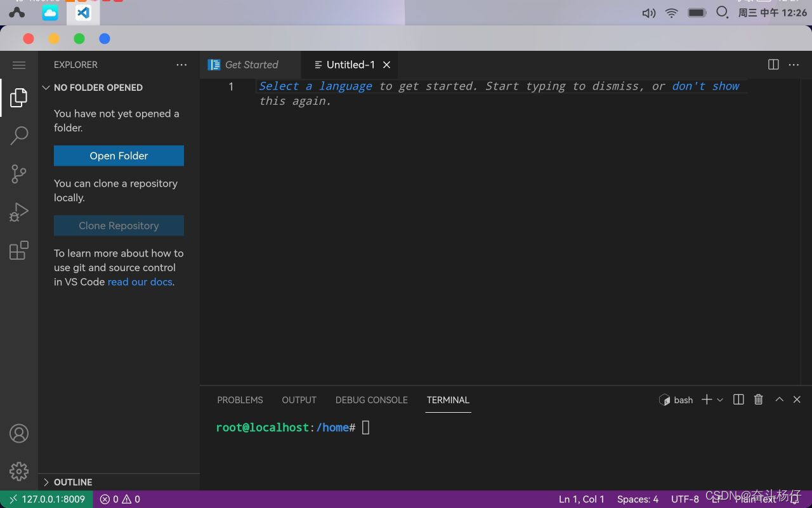
Task: Open the Search view in activity bar
Action: (x=19, y=135)
